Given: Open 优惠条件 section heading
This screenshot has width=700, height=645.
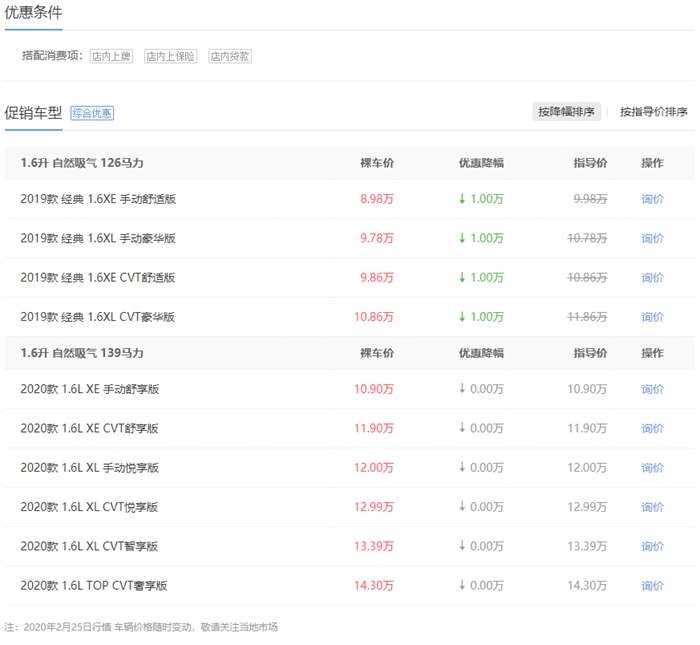Looking at the screenshot, I should point(33,12).
